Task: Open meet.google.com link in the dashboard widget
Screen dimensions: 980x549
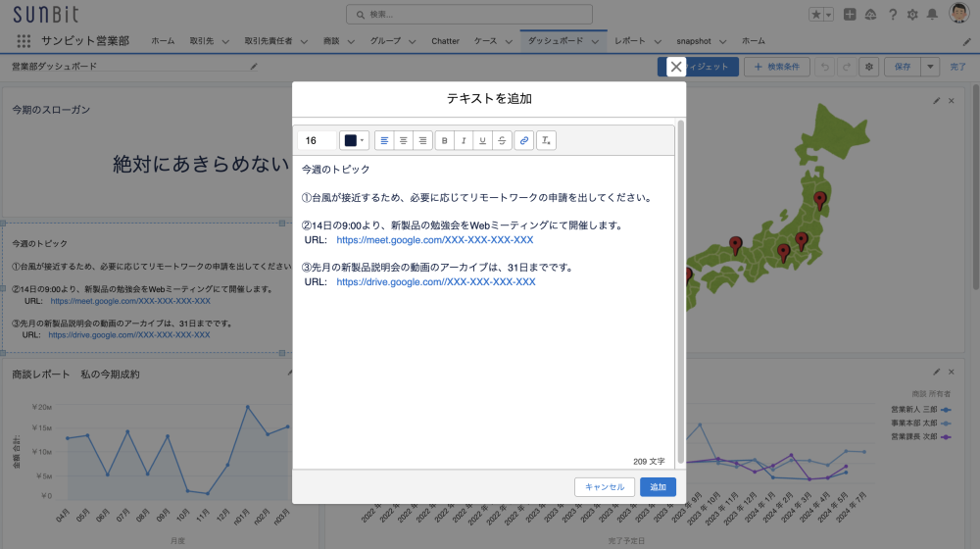Action: click(130, 301)
